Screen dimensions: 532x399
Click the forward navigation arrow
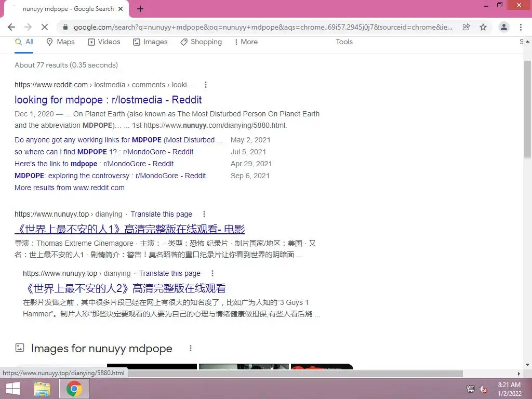[x=28, y=27]
